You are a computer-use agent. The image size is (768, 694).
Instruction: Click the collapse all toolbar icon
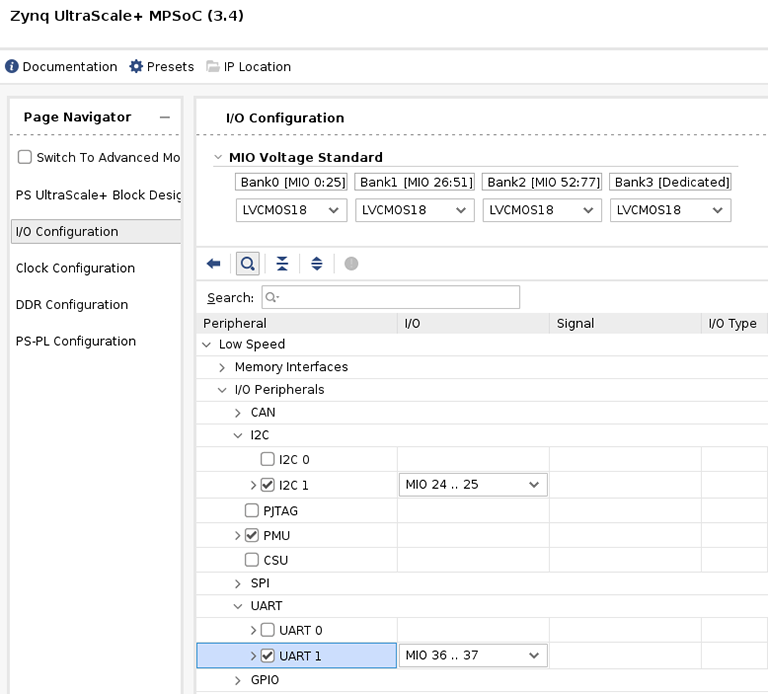pyautogui.click(x=282, y=264)
